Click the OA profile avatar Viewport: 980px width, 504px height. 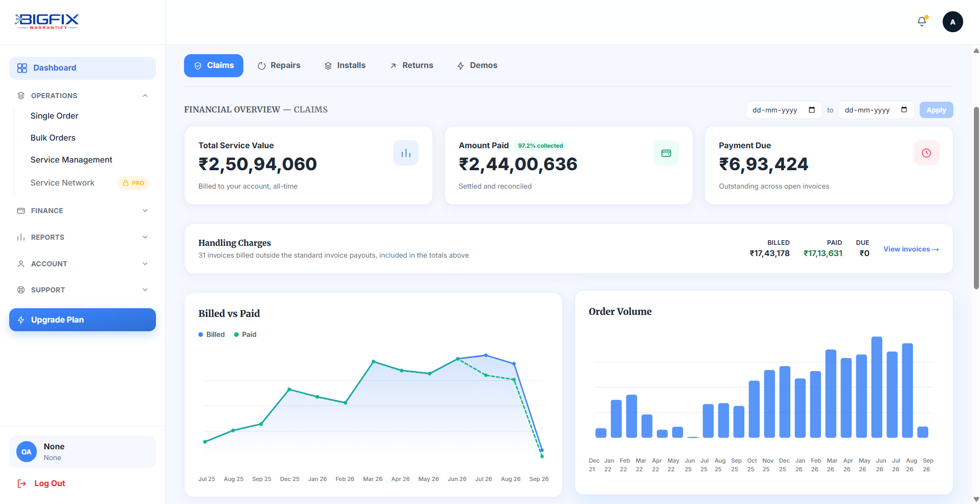point(27,452)
